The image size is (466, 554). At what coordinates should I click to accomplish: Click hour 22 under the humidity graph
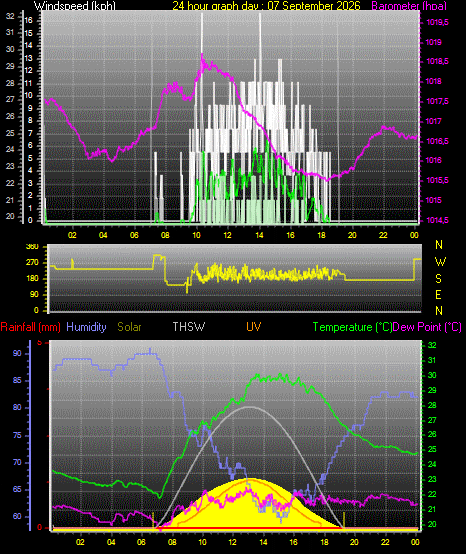pos(385,542)
